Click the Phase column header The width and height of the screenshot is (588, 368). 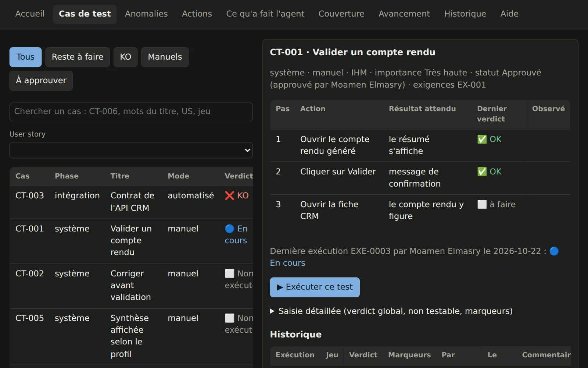67,176
